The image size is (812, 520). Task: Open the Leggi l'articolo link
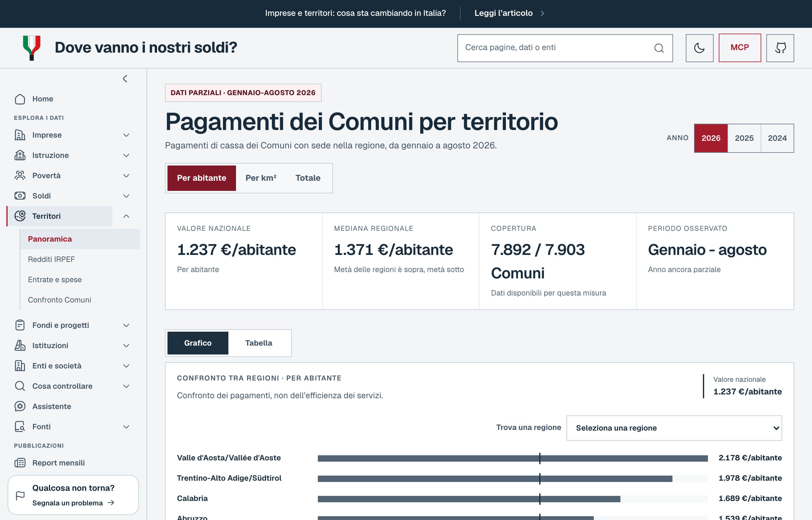tap(509, 13)
